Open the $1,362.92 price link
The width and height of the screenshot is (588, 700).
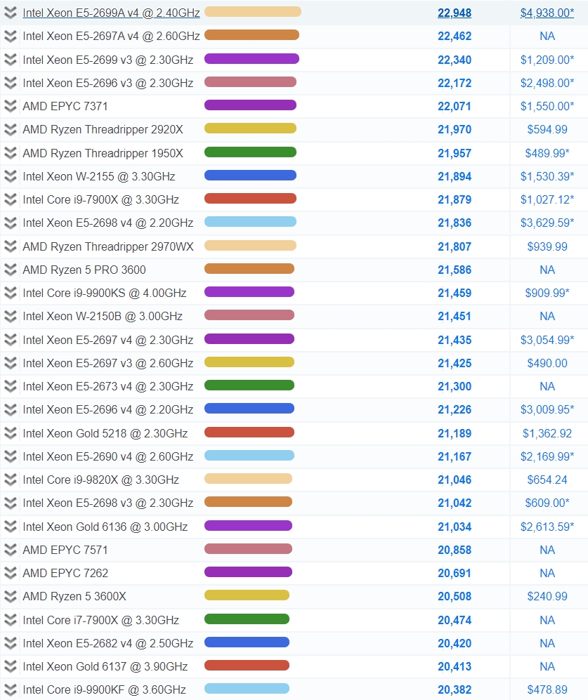pos(547,433)
